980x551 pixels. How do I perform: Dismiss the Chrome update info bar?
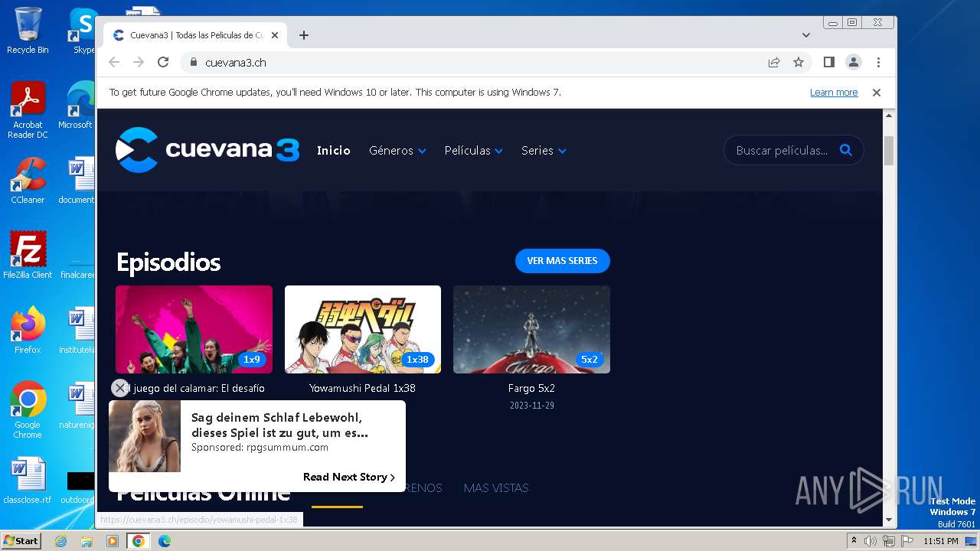877,93
